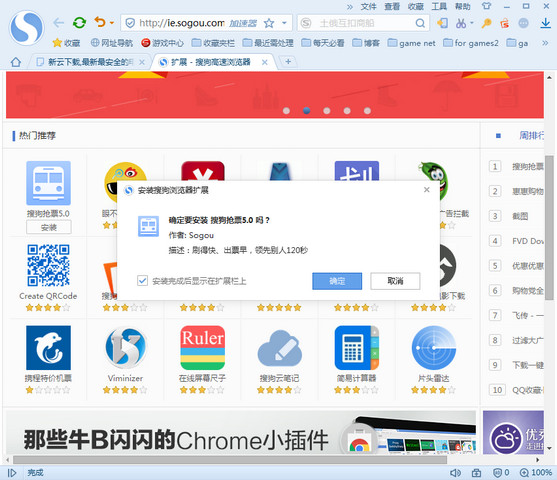Click the ad-block shield counter icon
Screen dimensions: 557x480
pyautogui.click(x=501, y=473)
